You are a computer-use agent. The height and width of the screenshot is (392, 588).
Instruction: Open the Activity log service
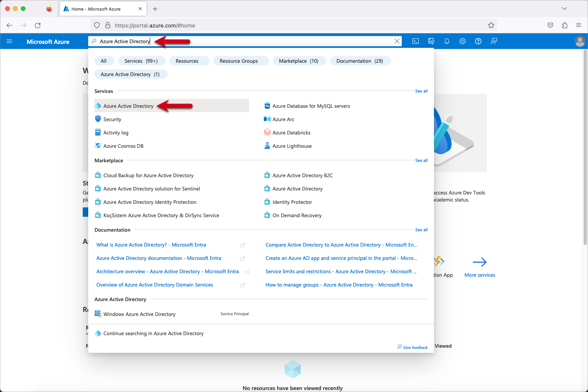tap(116, 132)
